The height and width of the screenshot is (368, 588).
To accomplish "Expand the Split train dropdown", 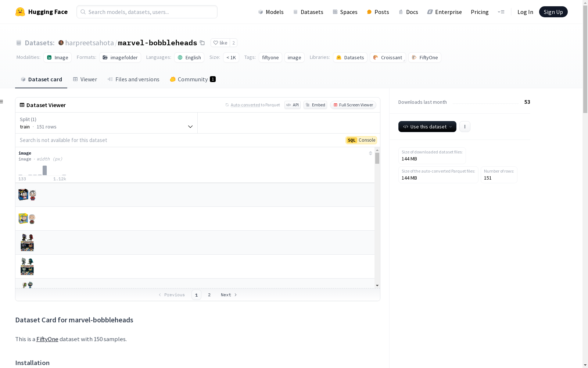I will (x=107, y=123).
